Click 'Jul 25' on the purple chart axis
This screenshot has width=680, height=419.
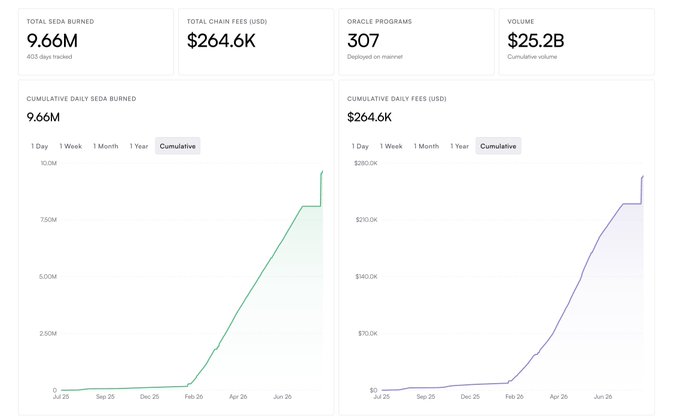point(382,397)
